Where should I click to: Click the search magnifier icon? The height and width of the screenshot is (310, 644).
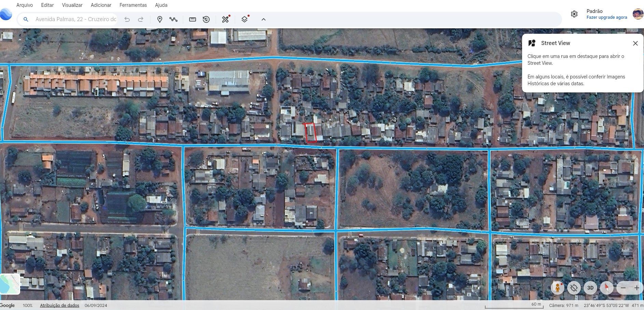pyautogui.click(x=26, y=19)
